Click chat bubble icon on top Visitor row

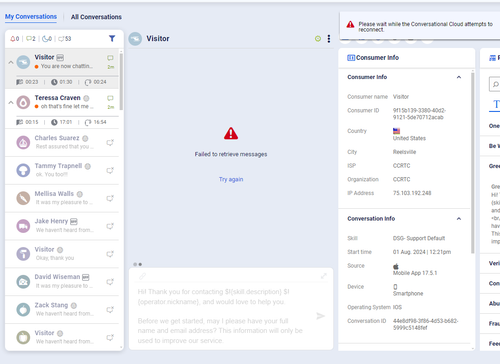click(110, 58)
